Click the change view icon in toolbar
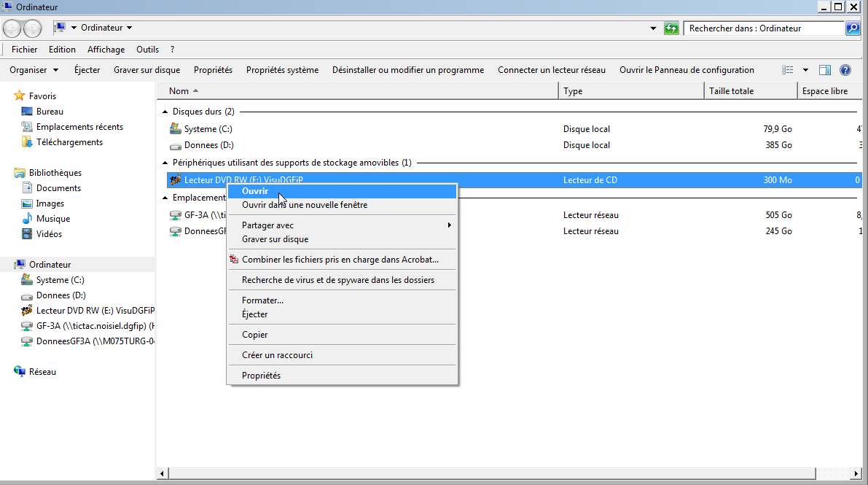This screenshot has width=868, height=485. click(x=788, y=70)
